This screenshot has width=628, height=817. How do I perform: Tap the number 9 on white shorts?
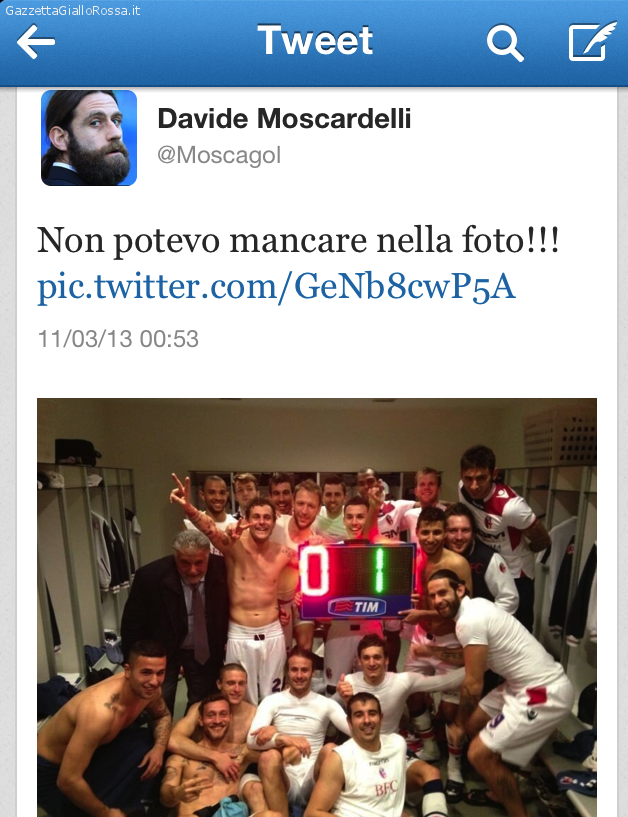point(495,721)
